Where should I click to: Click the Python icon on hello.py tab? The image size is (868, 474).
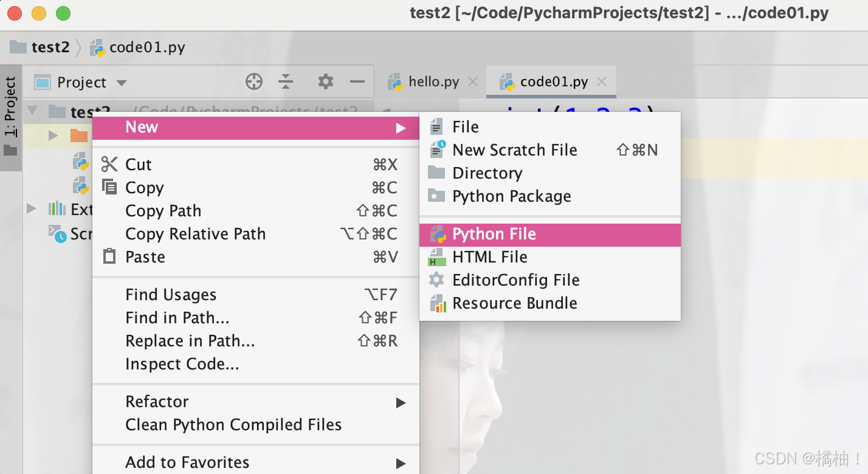396,82
